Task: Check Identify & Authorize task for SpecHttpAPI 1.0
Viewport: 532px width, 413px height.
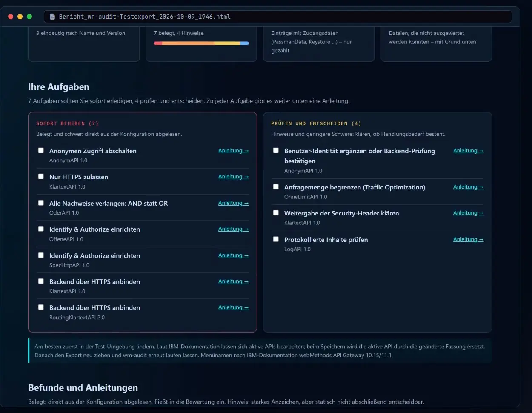Action: [x=41, y=255]
